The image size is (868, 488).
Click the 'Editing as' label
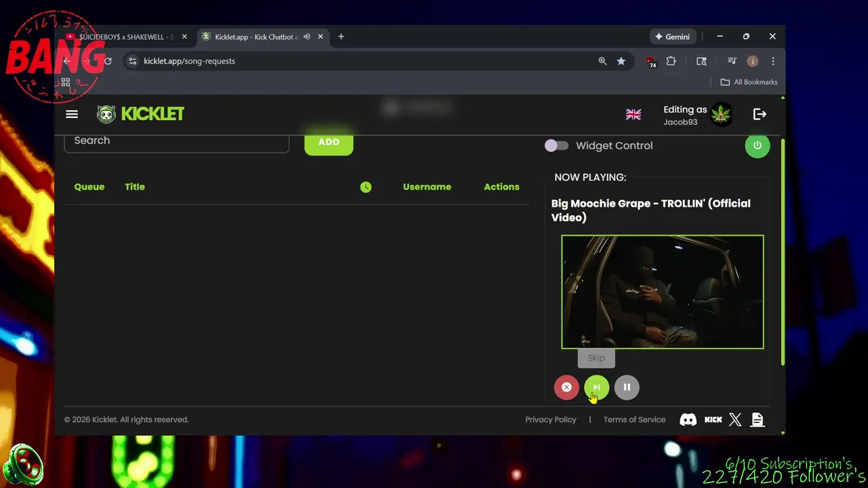click(x=685, y=110)
